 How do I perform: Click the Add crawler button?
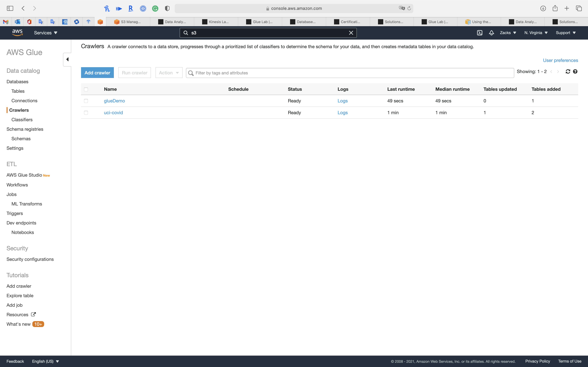point(97,73)
